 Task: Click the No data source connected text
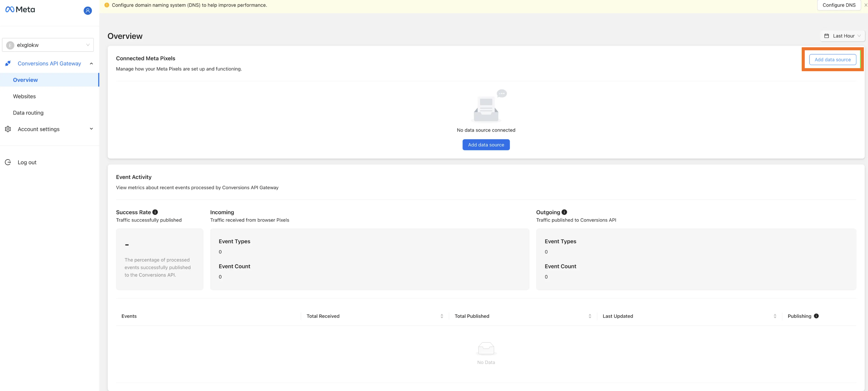[x=486, y=130]
